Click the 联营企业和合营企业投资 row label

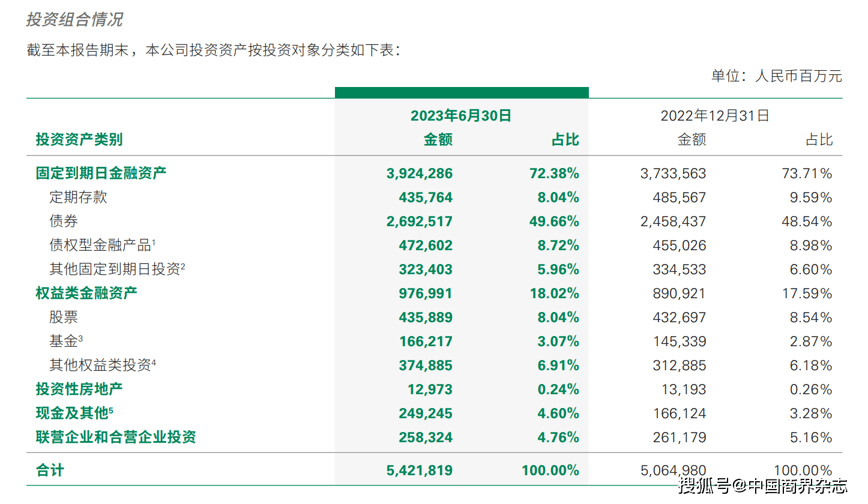point(116,437)
